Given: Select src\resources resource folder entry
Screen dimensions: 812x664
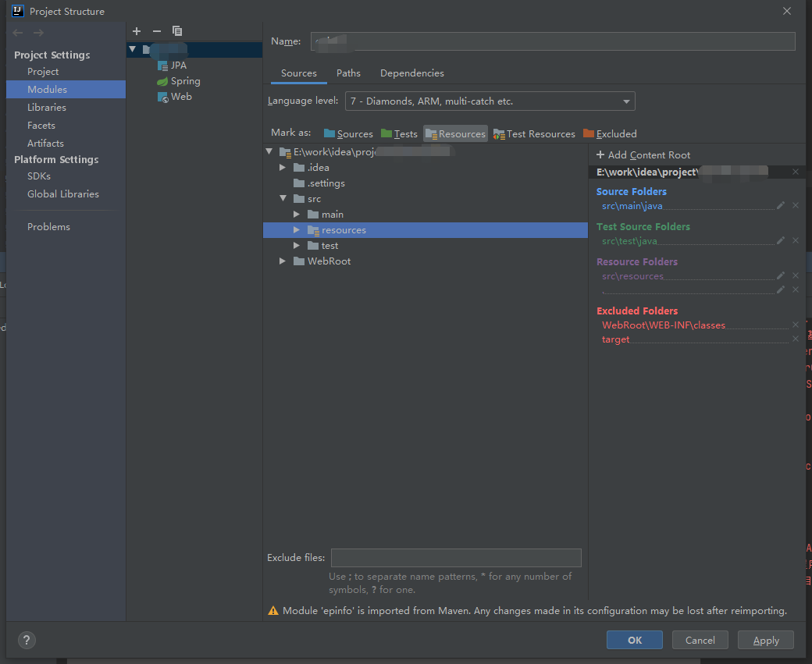Looking at the screenshot, I should [632, 276].
